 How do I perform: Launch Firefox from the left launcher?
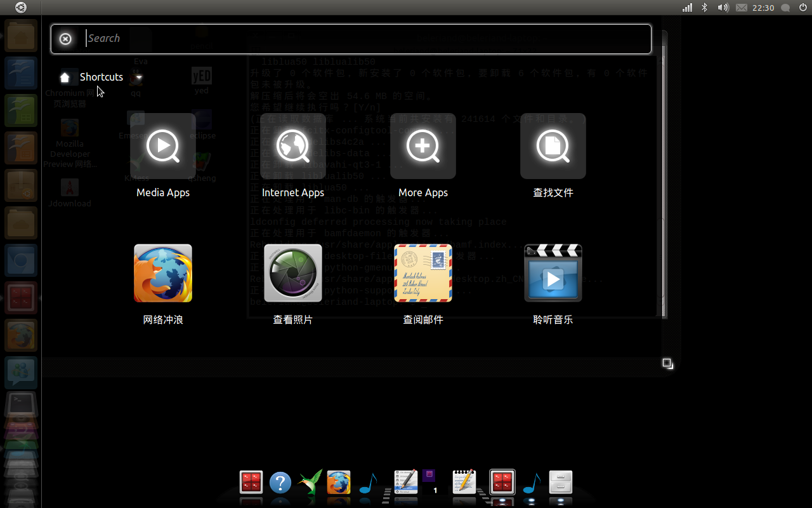click(x=21, y=335)
